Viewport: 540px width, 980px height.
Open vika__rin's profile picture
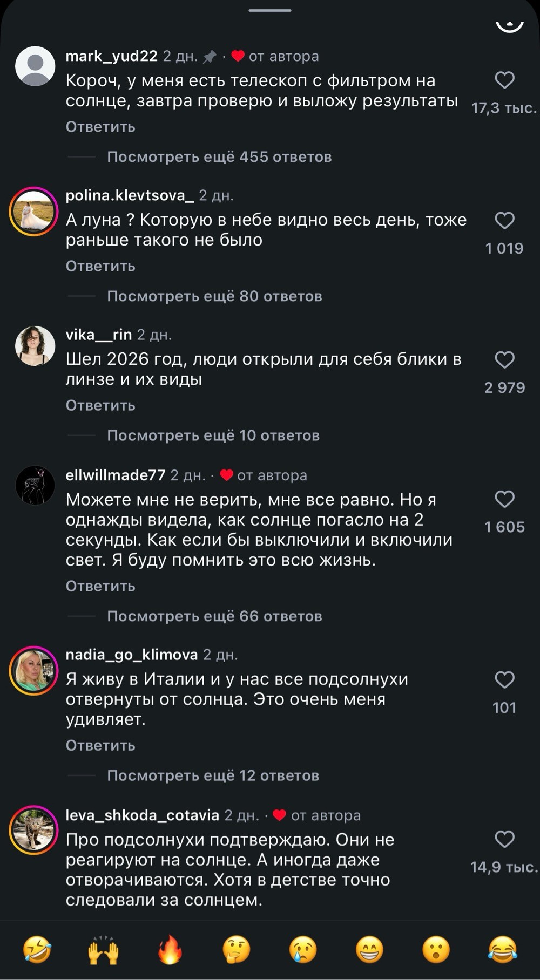tap(35, 346)
